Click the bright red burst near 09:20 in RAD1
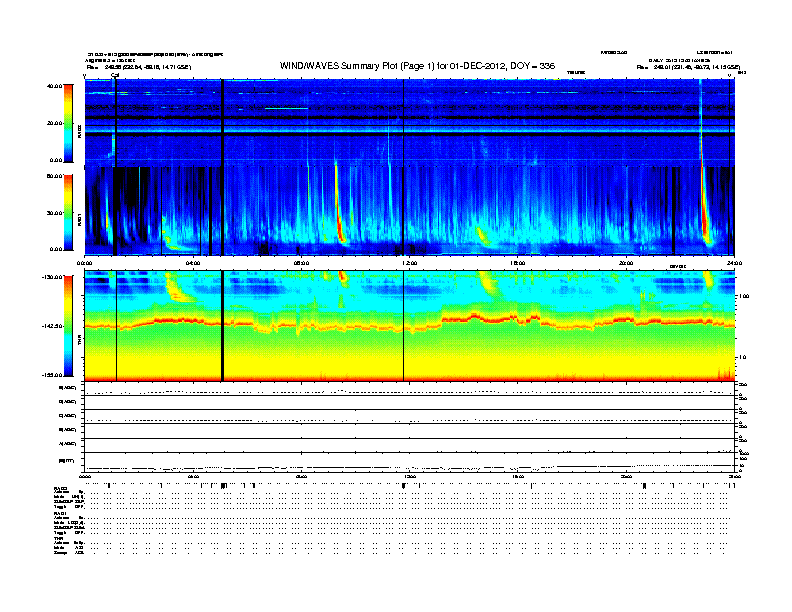 coord(339,205)
